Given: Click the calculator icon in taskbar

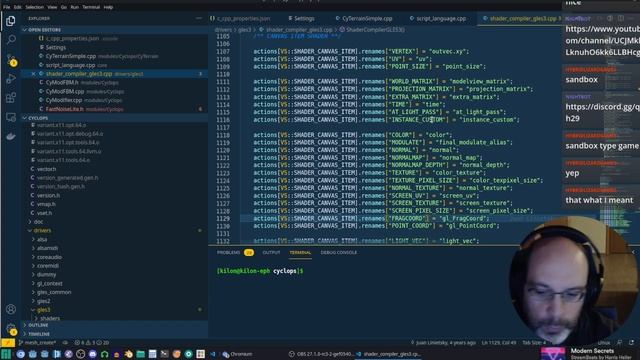Looking at the screenshot, I should (x=153, y=354).
